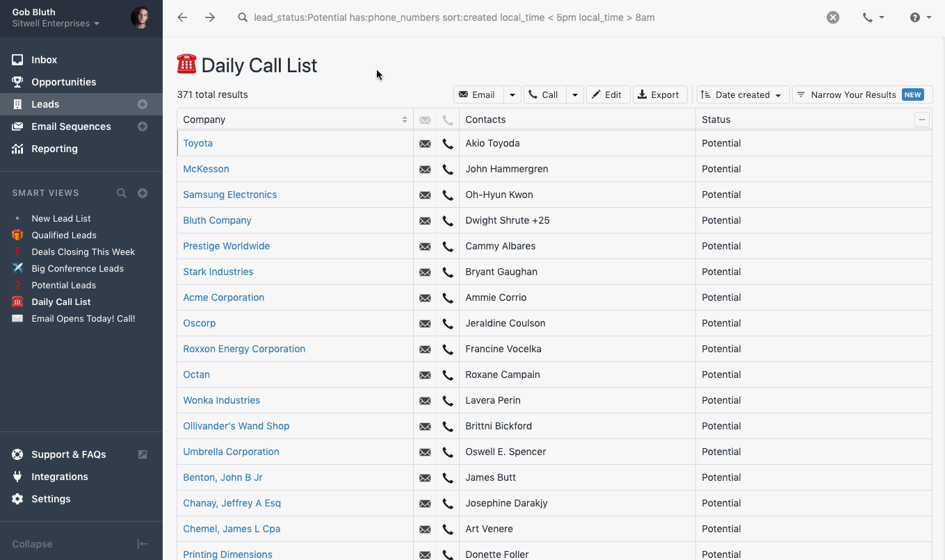Email Bluth Company via envelope icon
Screen dimensions: 945x560
coord(425,221)
